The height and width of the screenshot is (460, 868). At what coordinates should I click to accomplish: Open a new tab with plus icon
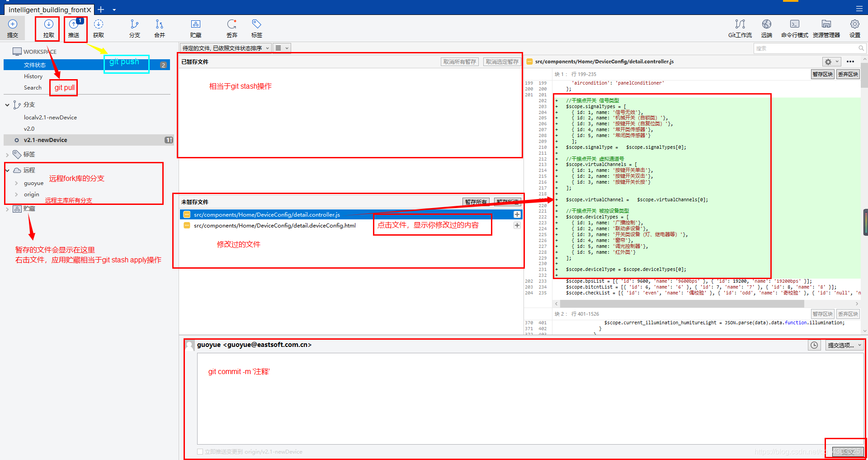pyautogui.click(x=101, y=9)
